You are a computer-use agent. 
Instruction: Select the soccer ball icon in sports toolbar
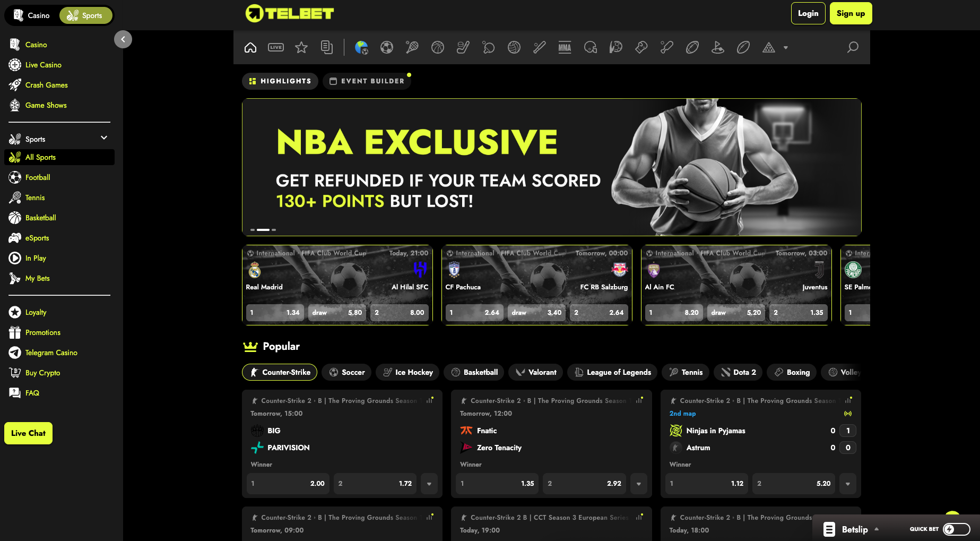(x=387, y=48)
